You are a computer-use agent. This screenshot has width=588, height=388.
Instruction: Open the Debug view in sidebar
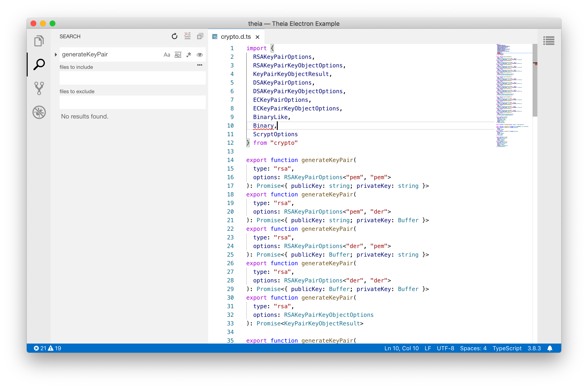point(39,112)
